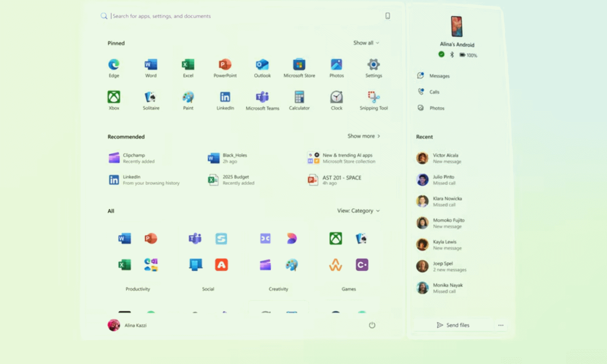
Task: Click Show more in Recommended
Action: click(364, 136)
